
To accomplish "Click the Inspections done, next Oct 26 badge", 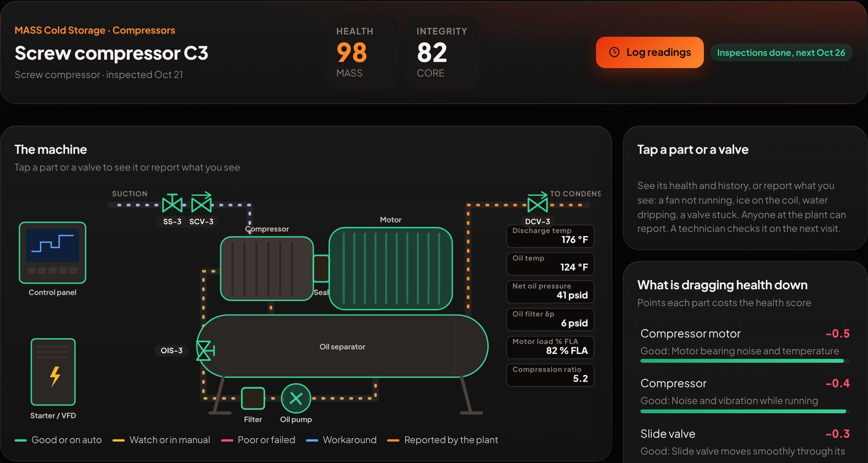I will point(781,53).
